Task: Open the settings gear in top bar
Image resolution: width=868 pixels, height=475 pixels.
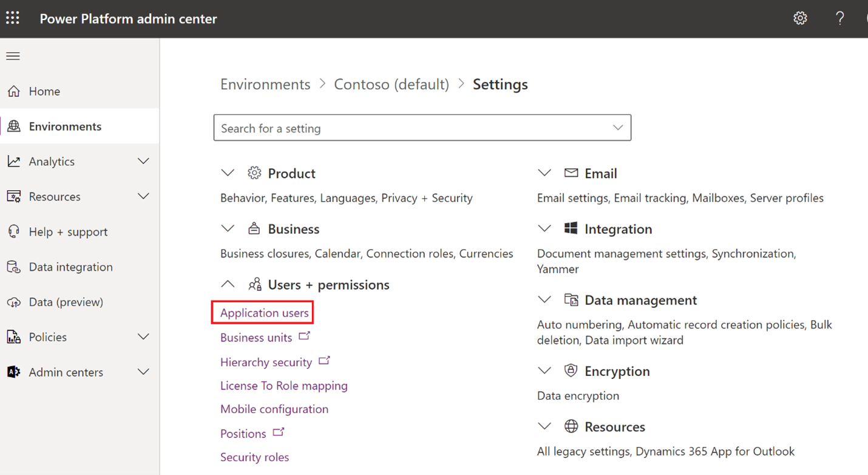Action: coord(800,18)
